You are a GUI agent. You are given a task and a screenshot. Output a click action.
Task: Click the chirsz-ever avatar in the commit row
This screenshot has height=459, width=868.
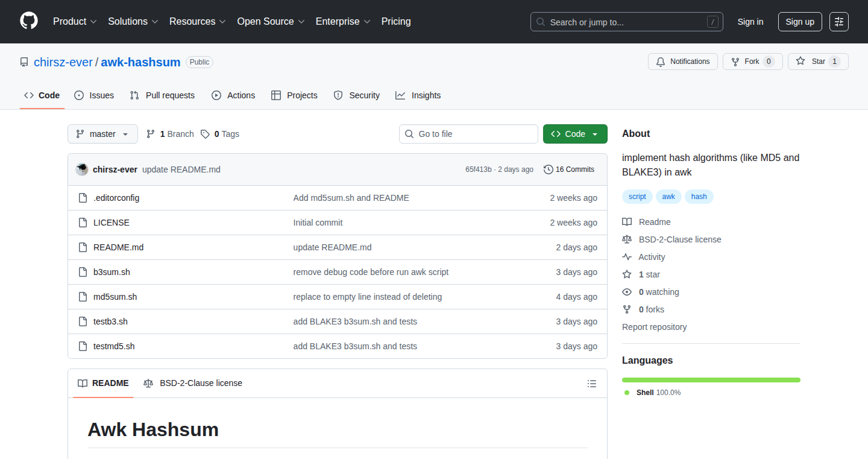[x=82, y=169]
